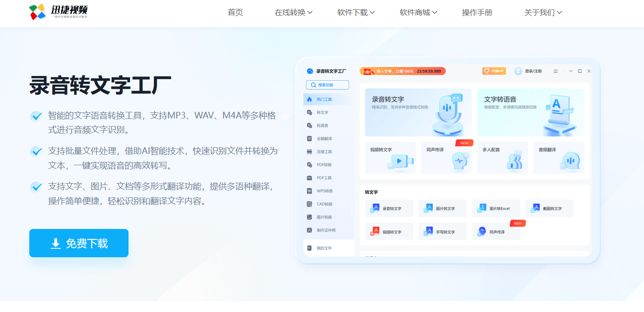Expand the 在线转换 menu
644x312 pixels.
(x=292, y=12)
